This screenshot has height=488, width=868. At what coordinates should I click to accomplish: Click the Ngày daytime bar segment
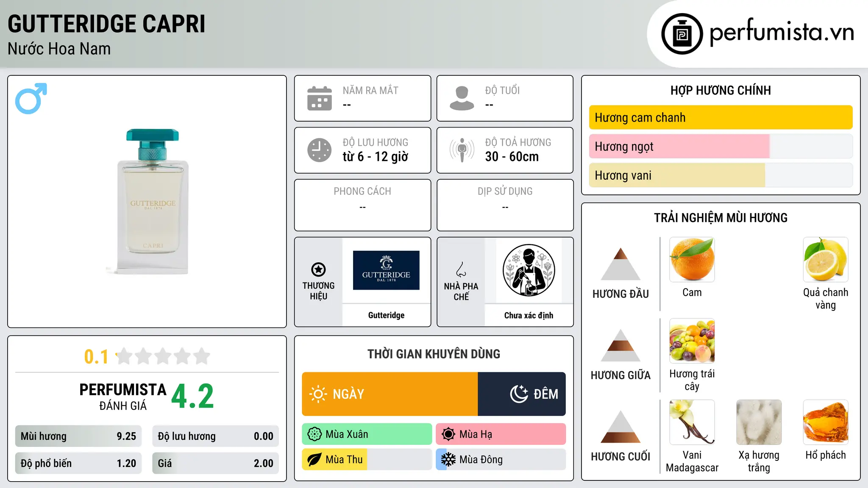(390, 394)
